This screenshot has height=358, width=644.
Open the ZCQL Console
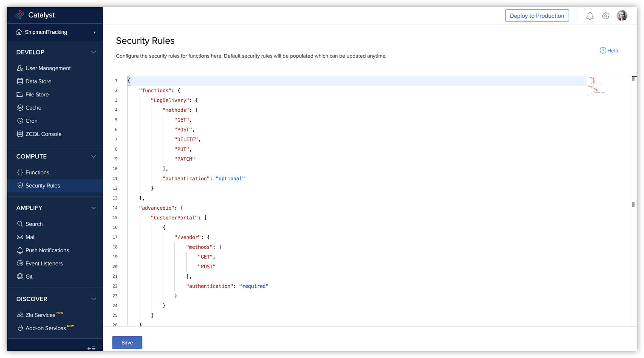click(x=43, y=134)
